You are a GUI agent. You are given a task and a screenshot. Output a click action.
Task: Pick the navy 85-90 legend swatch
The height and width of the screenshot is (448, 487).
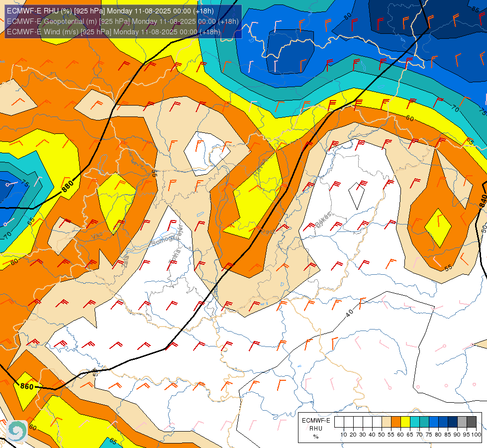[x=453, y=422]
